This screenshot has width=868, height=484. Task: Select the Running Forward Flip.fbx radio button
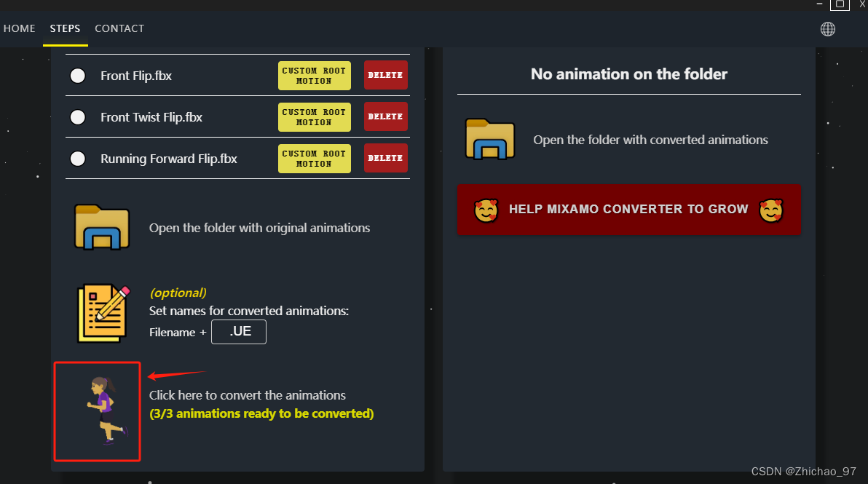pos(77,159)
